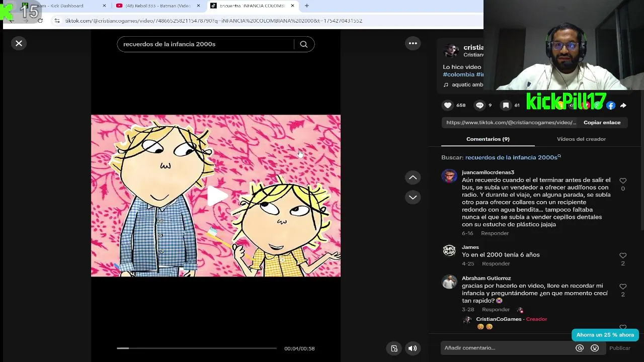Click the site info icon in address bar
Image resolution: width=644 pixels, height=362 pixels.
click(57, 21)
